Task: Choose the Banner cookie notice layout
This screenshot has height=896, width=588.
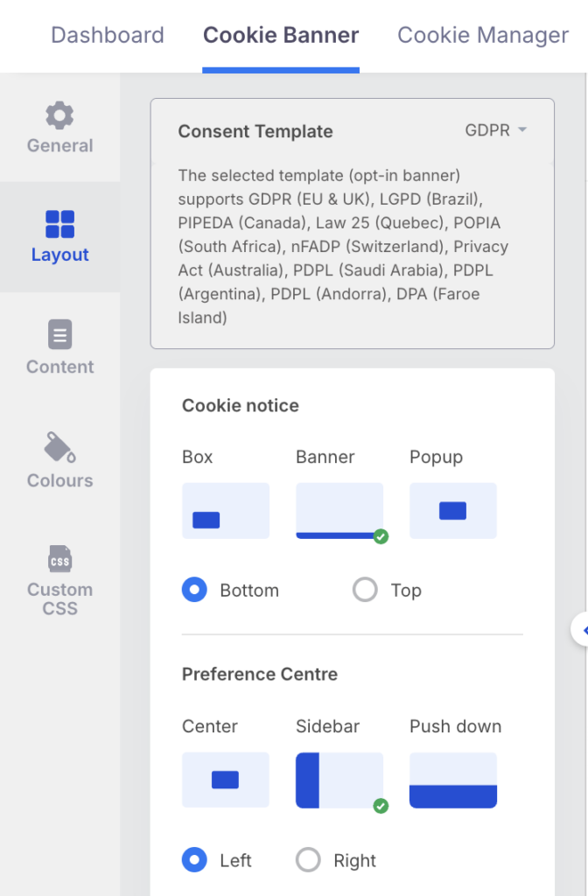Action: point(339,511)
